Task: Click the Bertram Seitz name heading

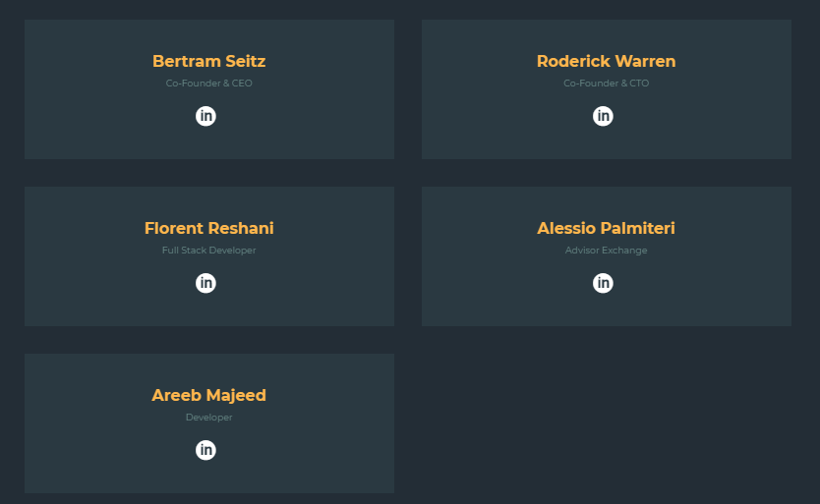Action: (208, 61)
